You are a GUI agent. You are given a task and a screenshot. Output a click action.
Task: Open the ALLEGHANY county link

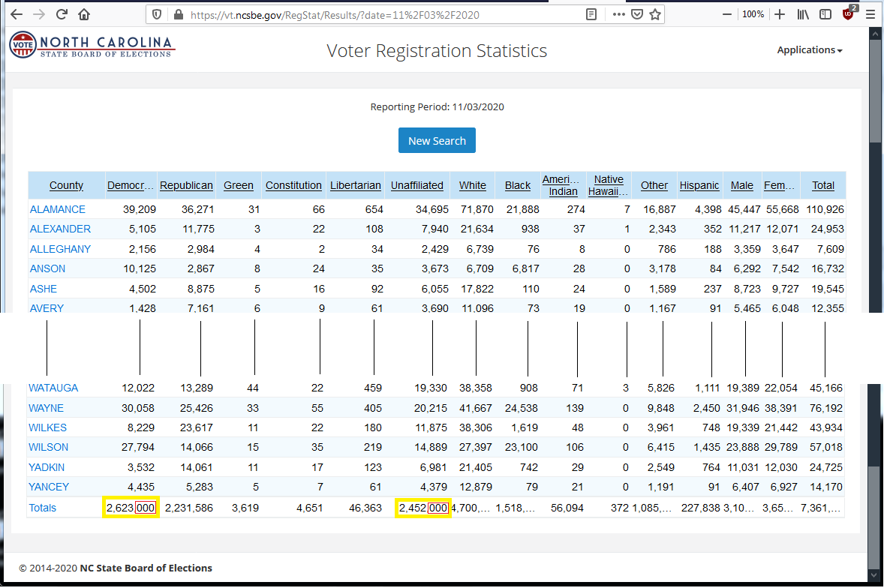click(60, 249)
